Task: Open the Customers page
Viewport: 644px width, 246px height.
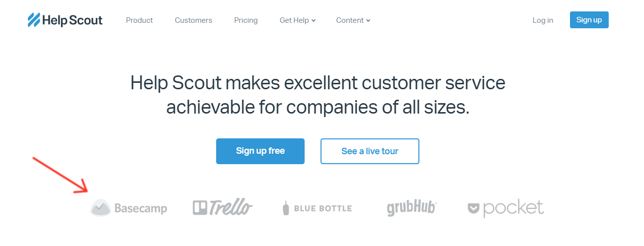Action: coord(193,20)
